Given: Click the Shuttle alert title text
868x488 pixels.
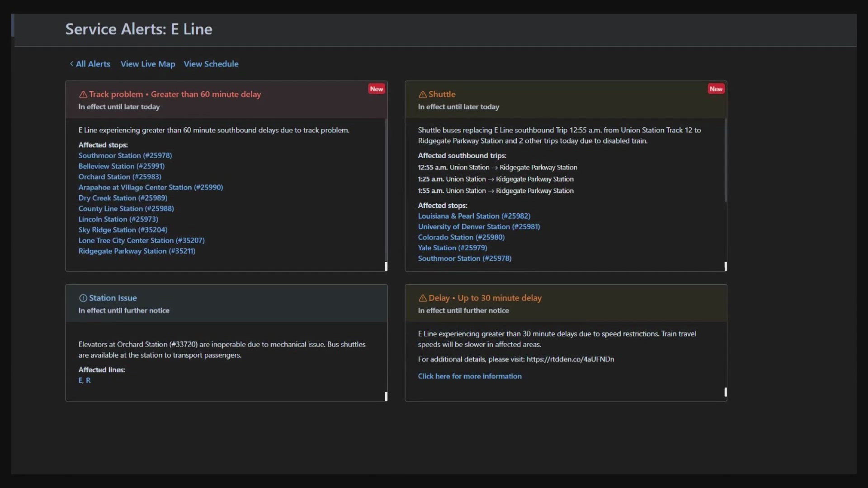Looking at the screenshot, I should pyautogui.click(x=442, y=94).
